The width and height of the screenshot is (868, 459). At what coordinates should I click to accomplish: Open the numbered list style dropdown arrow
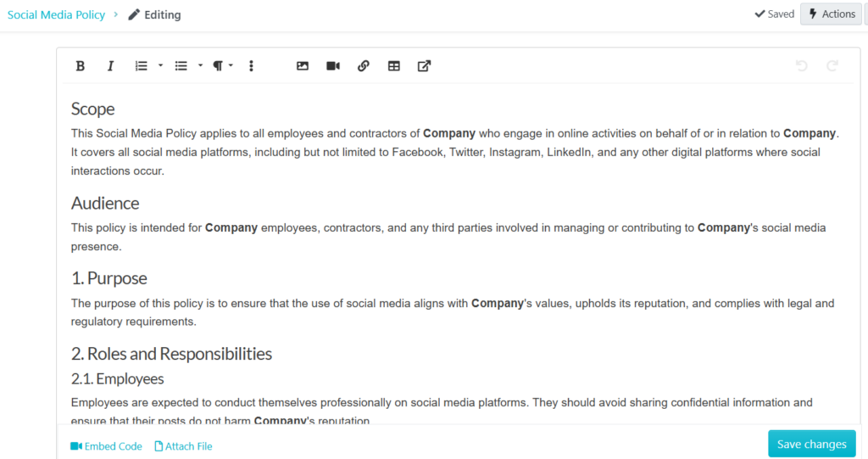coord(160,66)
